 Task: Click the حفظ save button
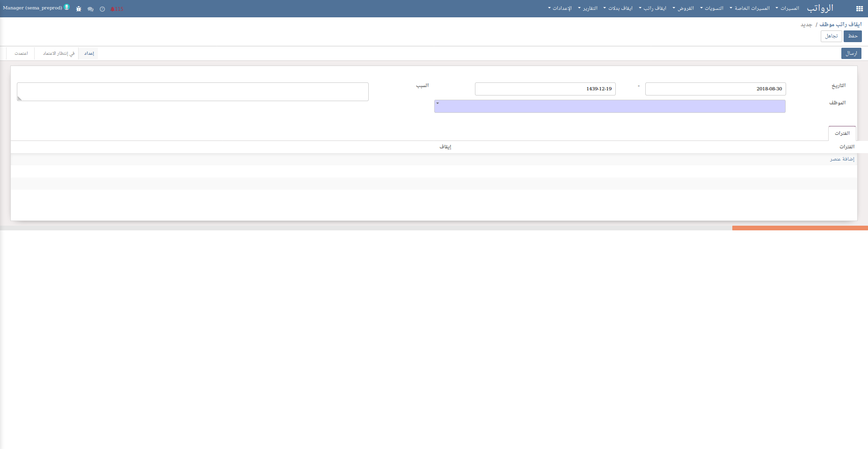coord(853,36)
